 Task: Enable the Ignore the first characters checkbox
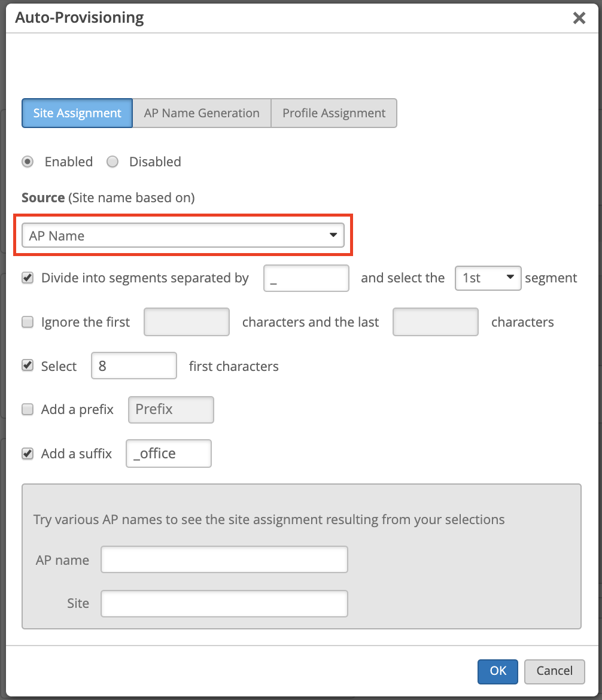[x=28, y=322]
